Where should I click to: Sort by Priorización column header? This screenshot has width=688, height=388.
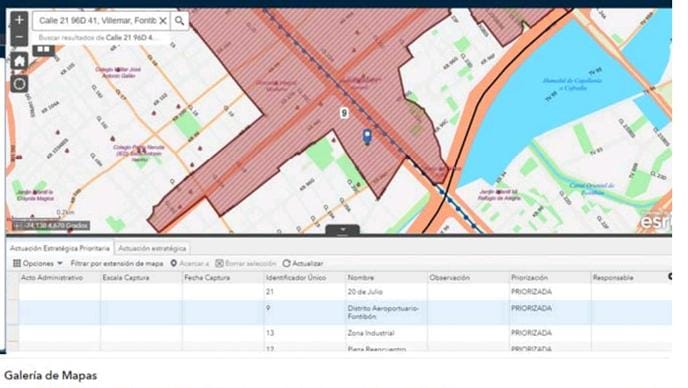(549, 277)
